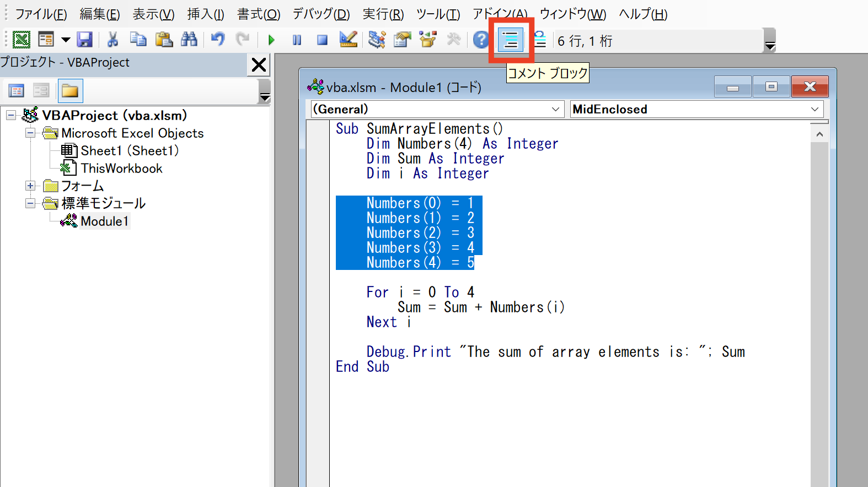Collapse the 標準モジュール folder
Viewport: 868px width, 487px height.
(x=30, y=204)
